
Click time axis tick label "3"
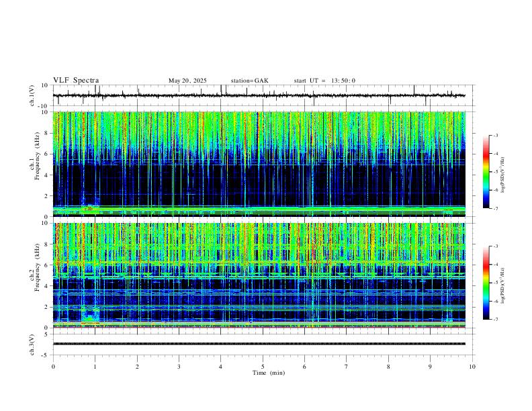tap(179, 367)
